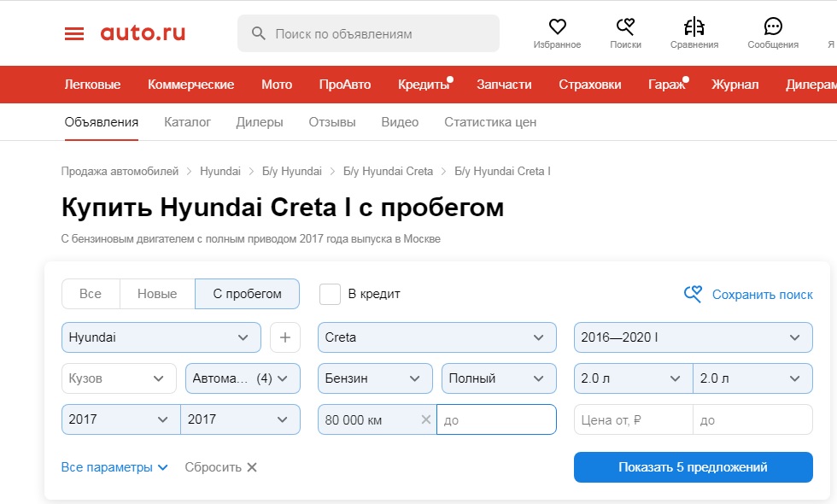Open Коммерческие in the red menu
Image resolution: width=837 pixels, height=504 pixels.
(x=190, y=85)
